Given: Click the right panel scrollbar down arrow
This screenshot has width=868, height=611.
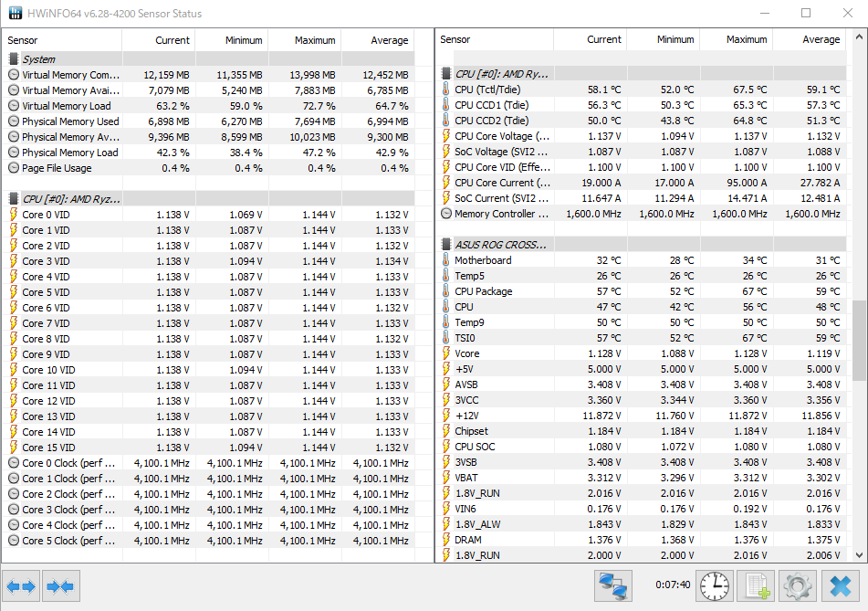Looking at the screenshot, I should pyautogui.click(x=859, y=554).
